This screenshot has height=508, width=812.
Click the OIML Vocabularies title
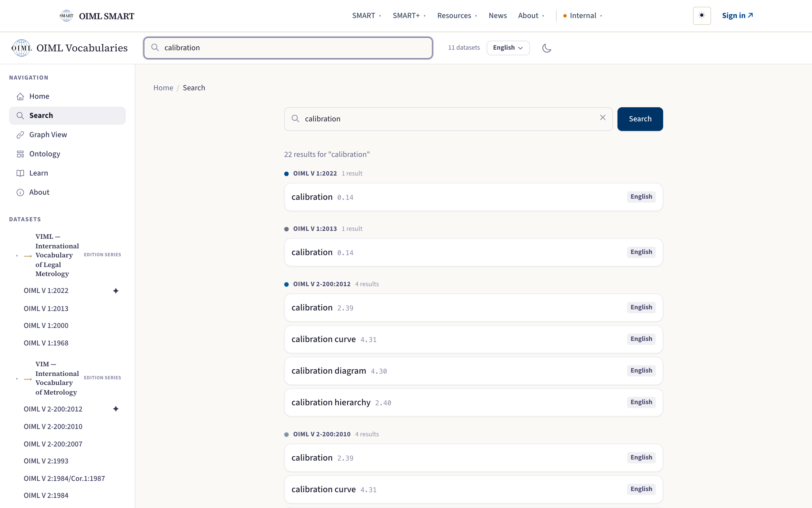click(x=82, y=48)
